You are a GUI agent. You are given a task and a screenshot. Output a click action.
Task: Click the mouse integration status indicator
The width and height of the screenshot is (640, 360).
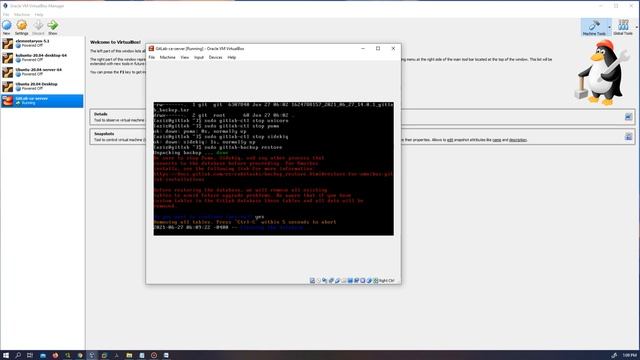(x=369, y=280)
